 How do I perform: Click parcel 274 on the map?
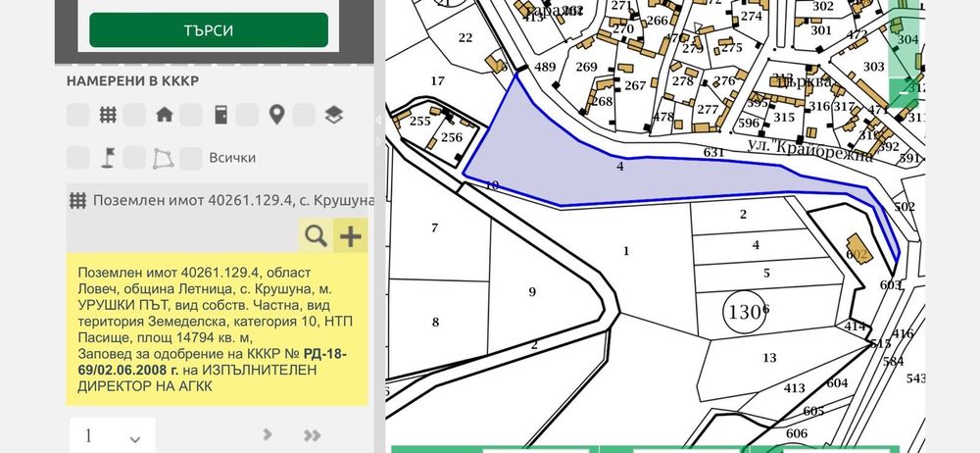coord(752,17)
